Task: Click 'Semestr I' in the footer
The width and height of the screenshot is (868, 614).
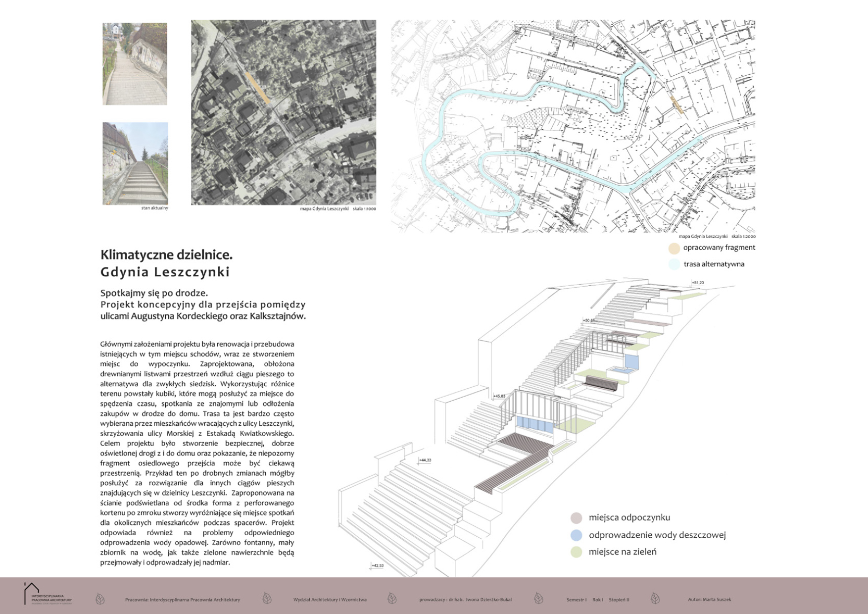Action: point(577,600)
